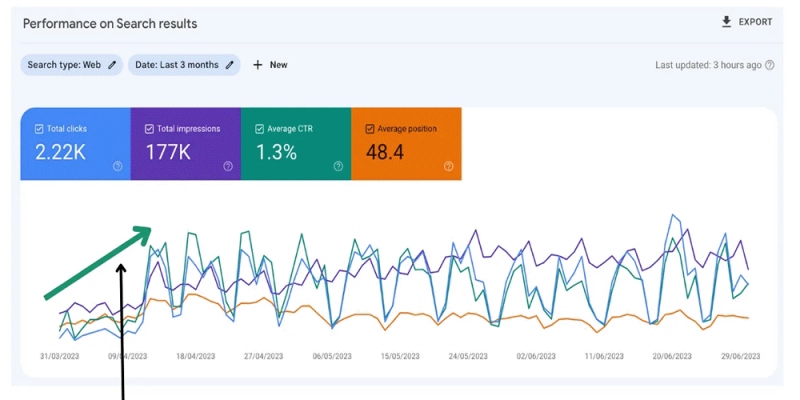Select the 2.22K value on blue card
The image size is (800, 400).
62,152
